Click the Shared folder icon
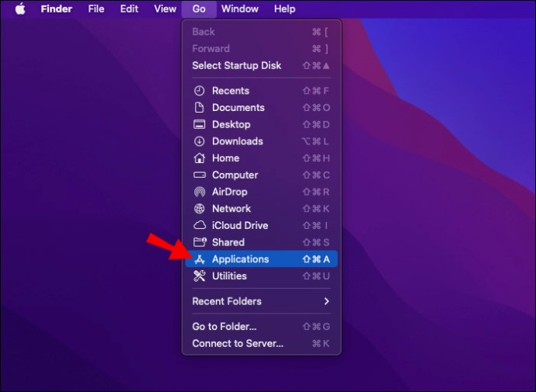Viewport: 536px width, 392px height. coord(200,242)
